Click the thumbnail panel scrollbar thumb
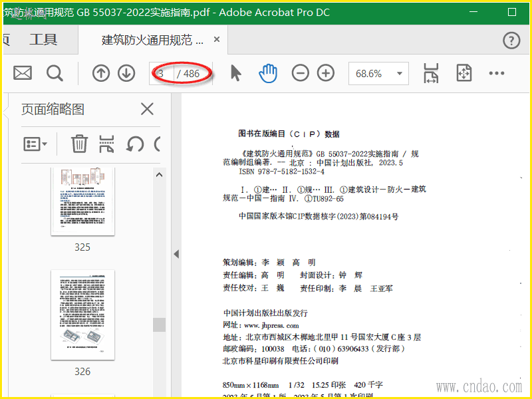The height and width of the screenshot is (399, 532). (x=159, y=325)
